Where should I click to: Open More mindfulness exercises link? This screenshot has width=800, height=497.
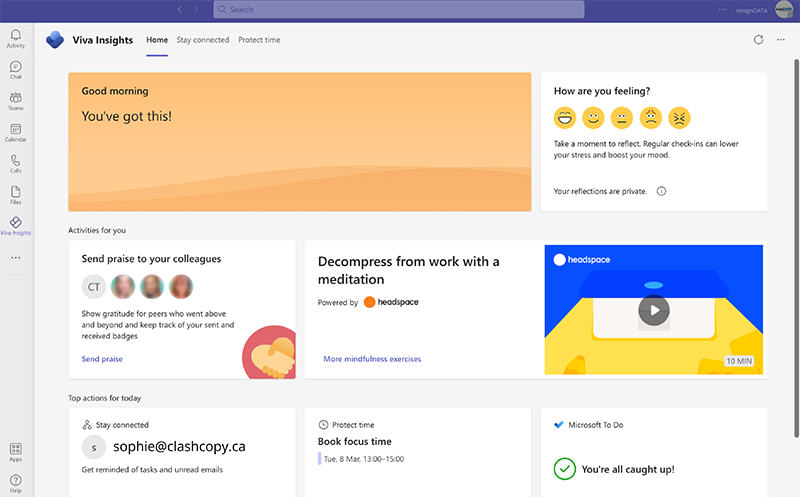point(372,359)
